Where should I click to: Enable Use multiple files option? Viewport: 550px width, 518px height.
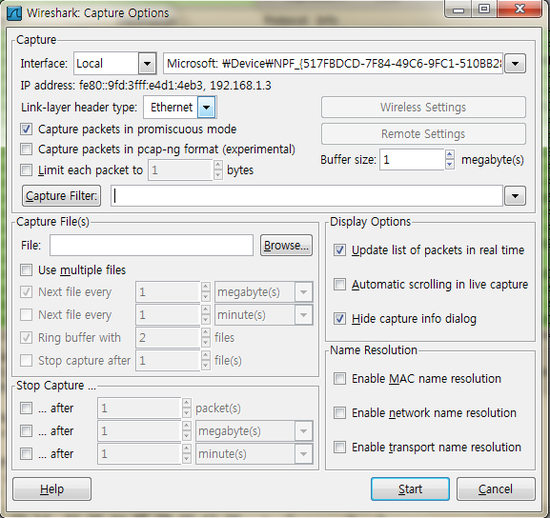pyautogui.click(x=26, y=270)
